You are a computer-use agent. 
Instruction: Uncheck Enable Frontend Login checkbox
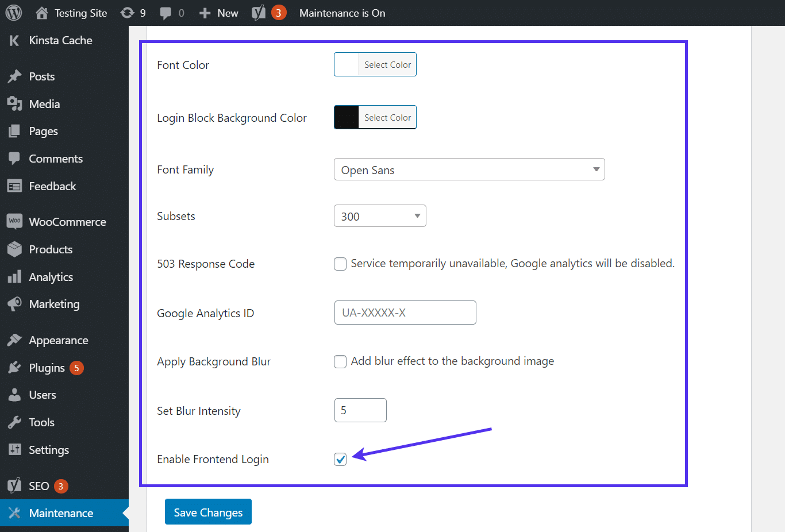point(340,459)
